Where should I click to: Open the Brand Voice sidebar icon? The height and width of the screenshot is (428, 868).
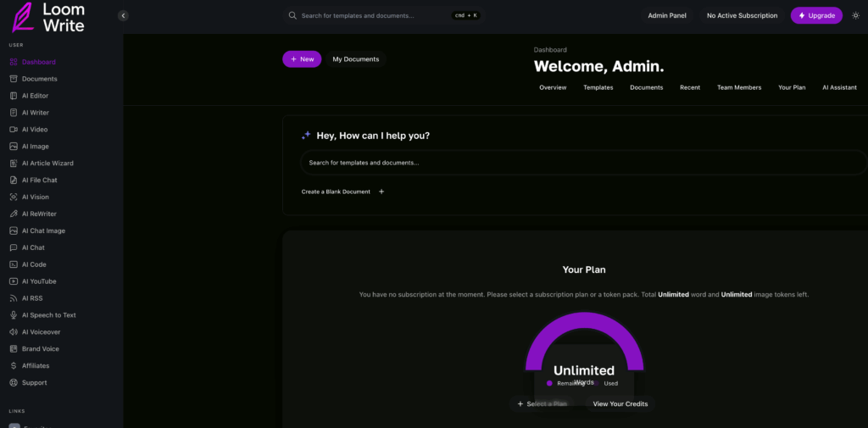tap(14, 349)
